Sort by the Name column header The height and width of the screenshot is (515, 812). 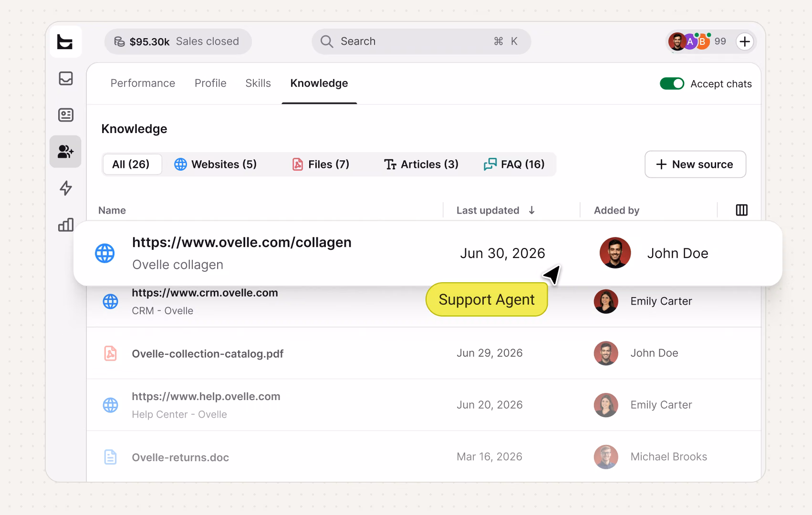click(x=112, y=210)
